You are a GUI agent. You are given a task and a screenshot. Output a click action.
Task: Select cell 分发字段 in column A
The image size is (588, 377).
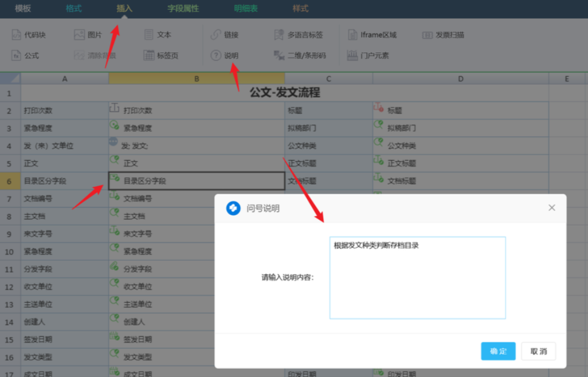[65, 269]
